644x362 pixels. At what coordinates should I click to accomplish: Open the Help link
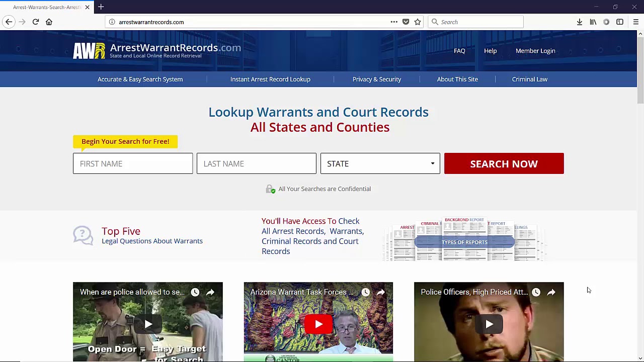click(490, 51)
